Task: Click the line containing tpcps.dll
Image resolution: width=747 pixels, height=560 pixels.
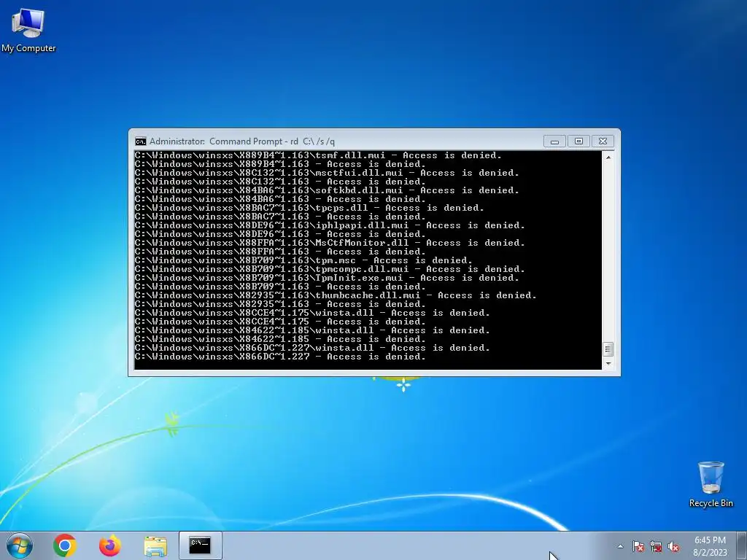Action: (309, 208)
